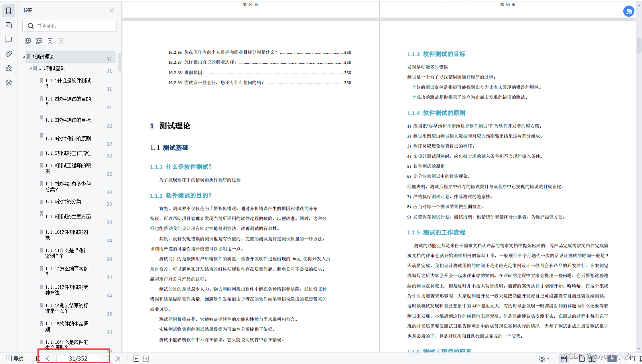This screenshot has width=642, height=364.
Task: Click the go forward view icon
Action: (x=146, y=358)
